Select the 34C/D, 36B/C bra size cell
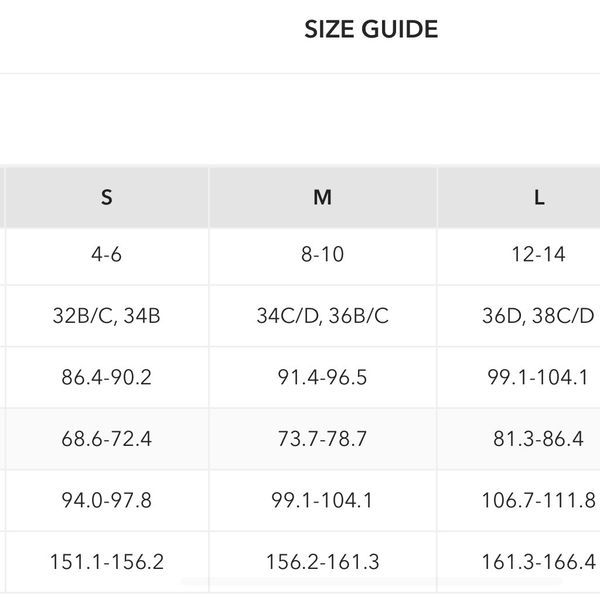The image size is (600, 600). point(322,316)
